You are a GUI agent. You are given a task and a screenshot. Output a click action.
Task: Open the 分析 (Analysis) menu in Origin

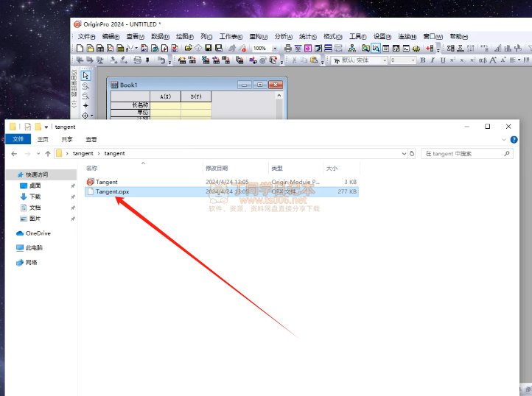(283, 36)
